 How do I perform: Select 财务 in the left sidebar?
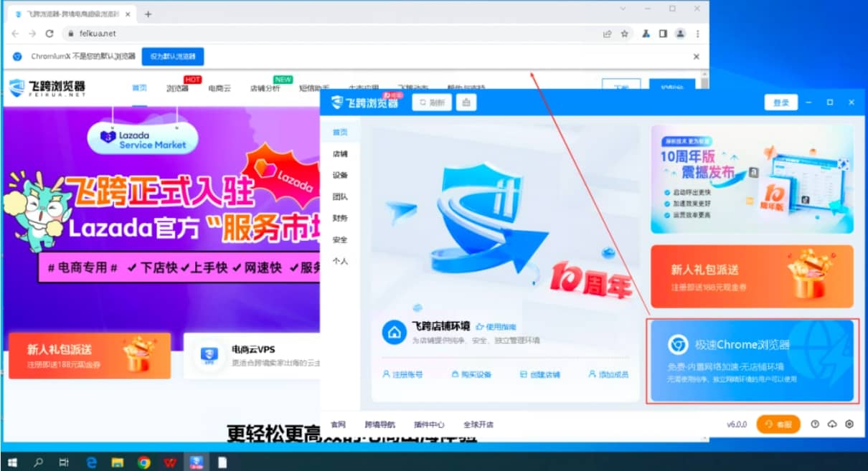[x=340, y=218]
